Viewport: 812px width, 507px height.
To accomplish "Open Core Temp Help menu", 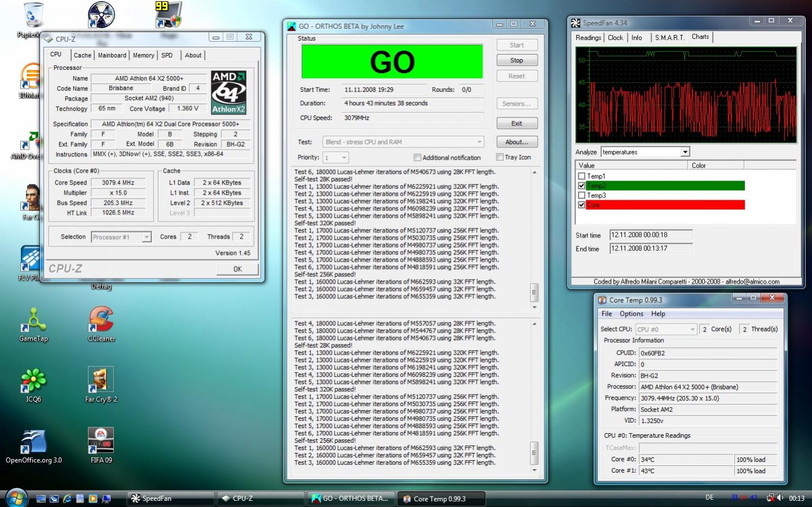I will [658, 314].
